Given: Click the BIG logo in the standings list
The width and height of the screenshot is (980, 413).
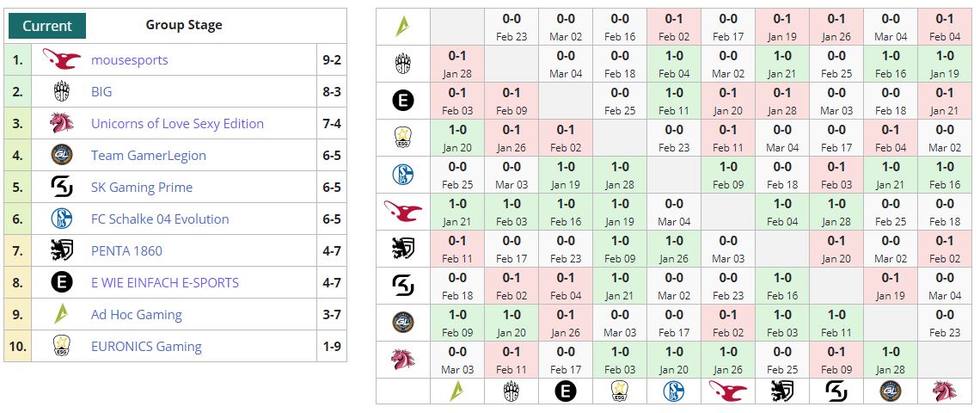Looking at the screenshot, I should coord(61,92).
